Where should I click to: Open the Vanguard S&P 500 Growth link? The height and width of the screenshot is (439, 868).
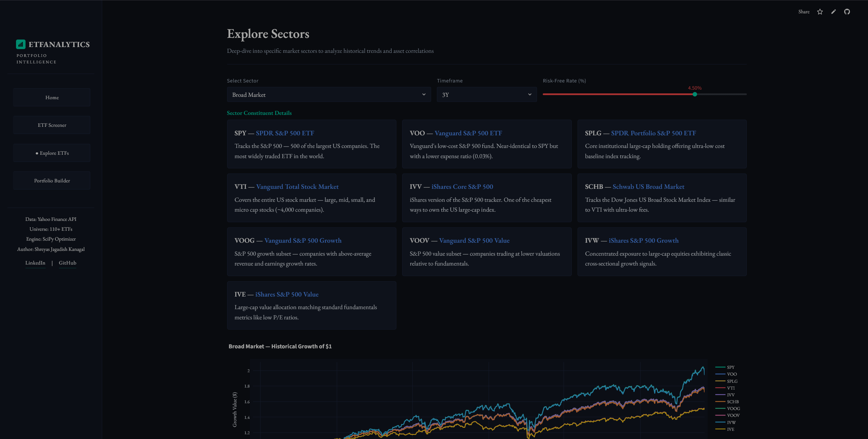pyautogui.click(x=303, y=241)
